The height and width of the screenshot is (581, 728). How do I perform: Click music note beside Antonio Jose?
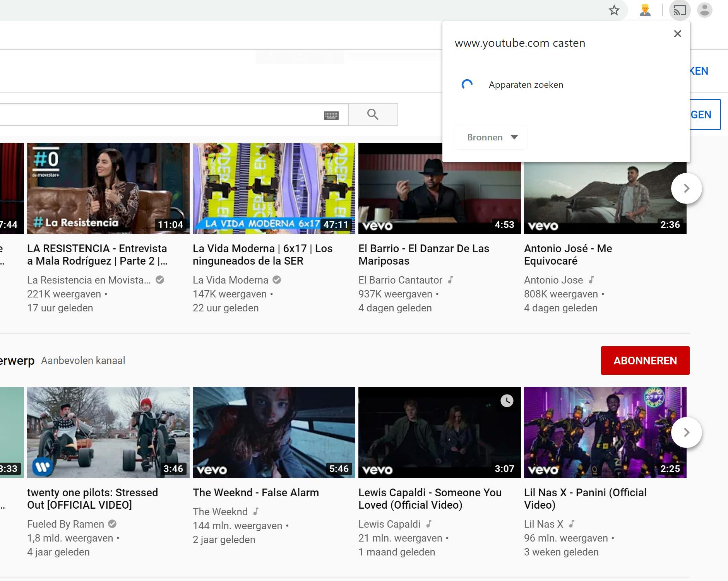[x=591, y=280]
